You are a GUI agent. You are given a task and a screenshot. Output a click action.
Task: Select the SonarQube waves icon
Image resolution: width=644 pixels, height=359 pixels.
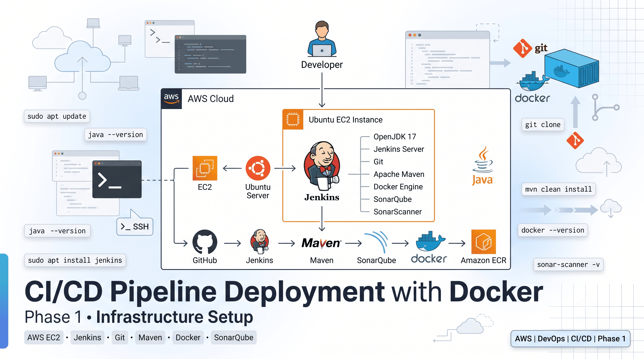click(376, 242)
